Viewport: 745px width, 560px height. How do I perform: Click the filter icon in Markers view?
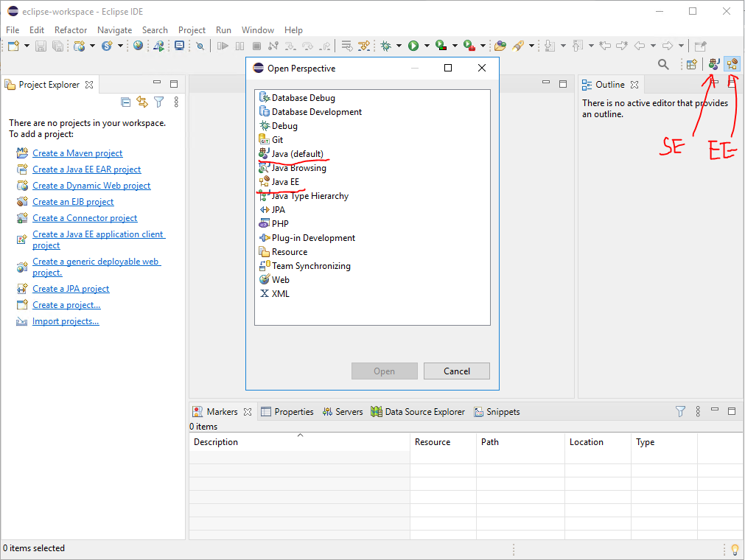click(x=680, y=412)
